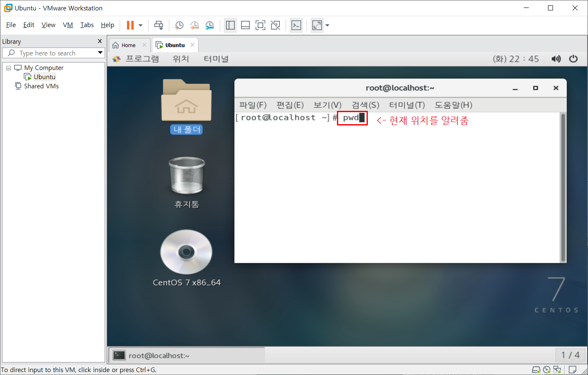
Task: Select the CentOS 7 x86_64 disc icon
Action: click(x=186, y=257)
